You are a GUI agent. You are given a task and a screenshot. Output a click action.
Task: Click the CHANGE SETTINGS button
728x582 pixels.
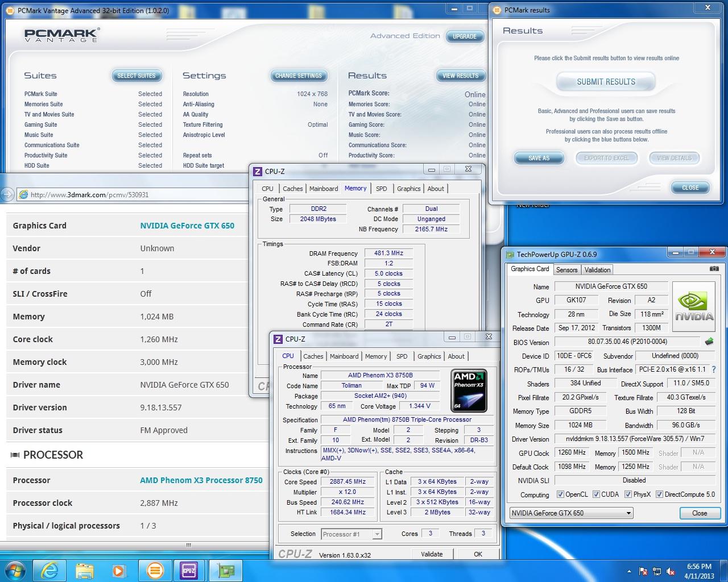point(299,76)
